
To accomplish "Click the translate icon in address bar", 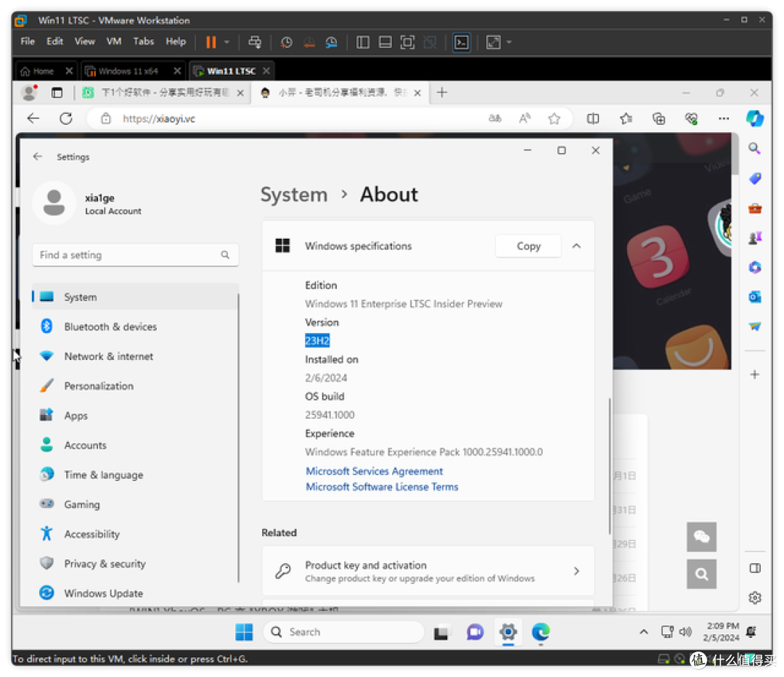I will tap(494, 118).
